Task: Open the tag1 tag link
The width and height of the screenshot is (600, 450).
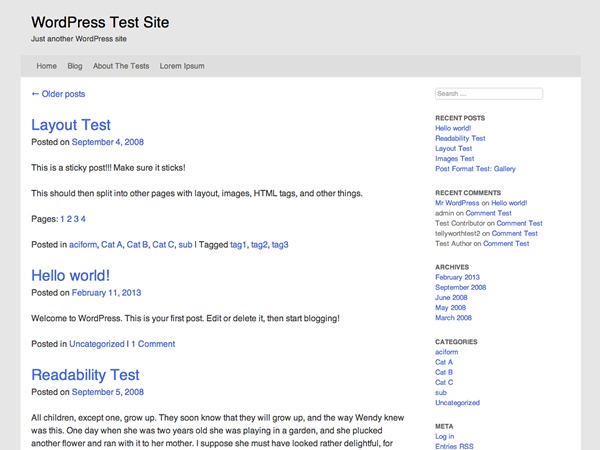Action: tap(238, 245)
